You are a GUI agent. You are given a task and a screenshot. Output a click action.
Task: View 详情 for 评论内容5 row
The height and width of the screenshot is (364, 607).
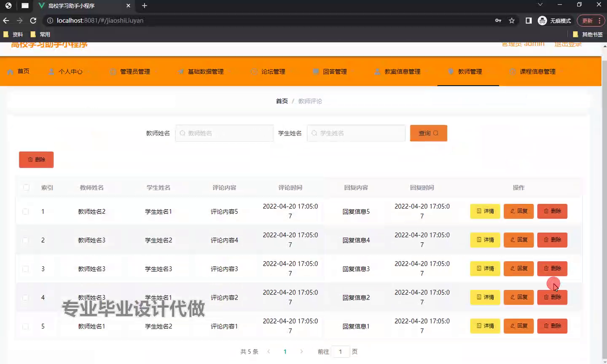[x=485, y=211]
